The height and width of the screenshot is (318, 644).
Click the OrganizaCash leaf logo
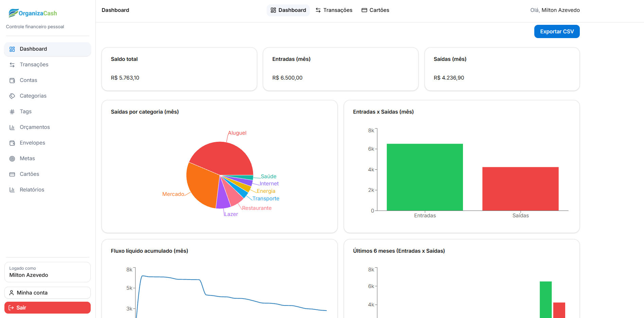[x=14, y=13]
